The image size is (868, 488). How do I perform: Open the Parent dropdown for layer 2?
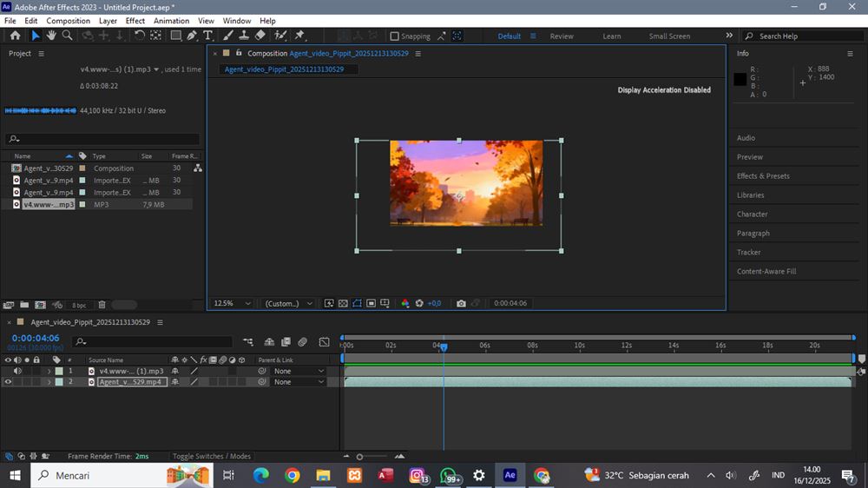[x=299, y=382]
